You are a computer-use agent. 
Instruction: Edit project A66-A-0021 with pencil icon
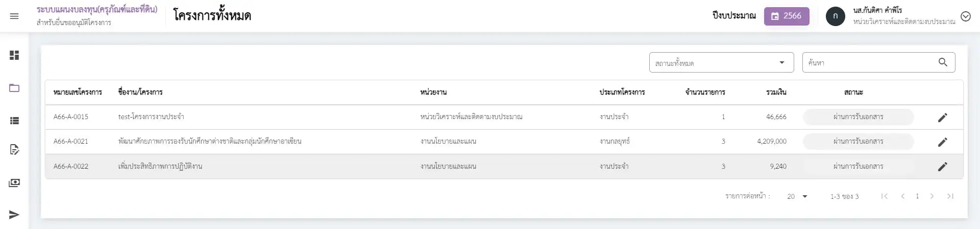click(942, 142)
